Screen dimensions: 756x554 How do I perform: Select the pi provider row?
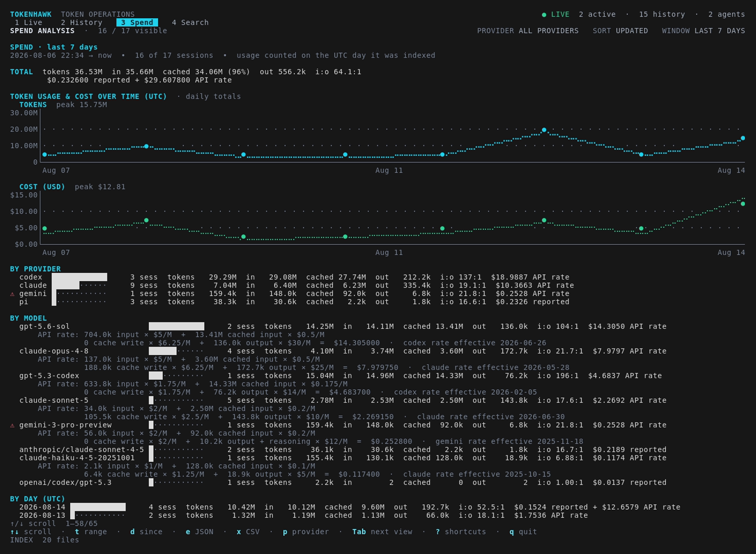click(x=294, y=302)
